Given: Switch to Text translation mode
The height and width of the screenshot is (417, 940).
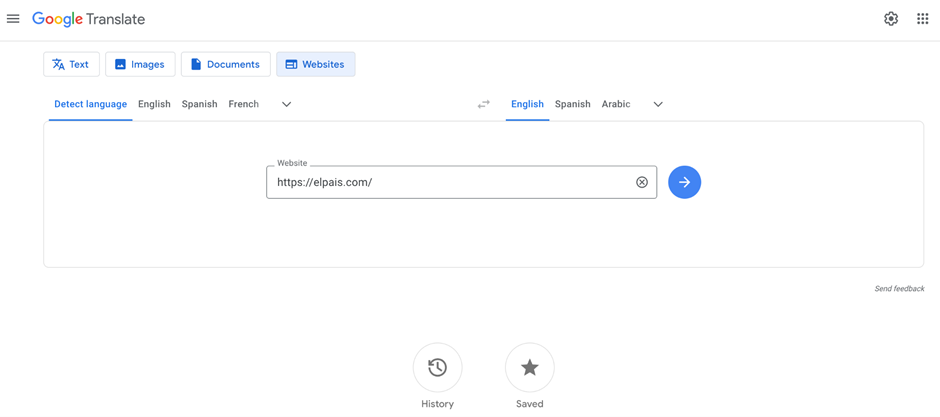Looking at the screenshot, I should 71,64.
